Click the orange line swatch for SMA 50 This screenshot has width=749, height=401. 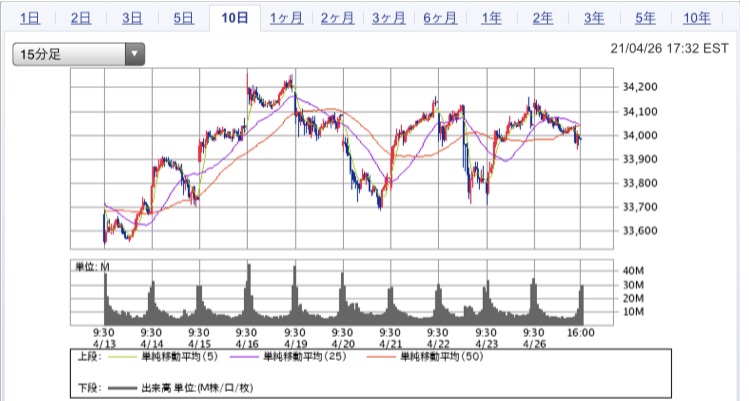pyautogui.click(x=382, y=357)
